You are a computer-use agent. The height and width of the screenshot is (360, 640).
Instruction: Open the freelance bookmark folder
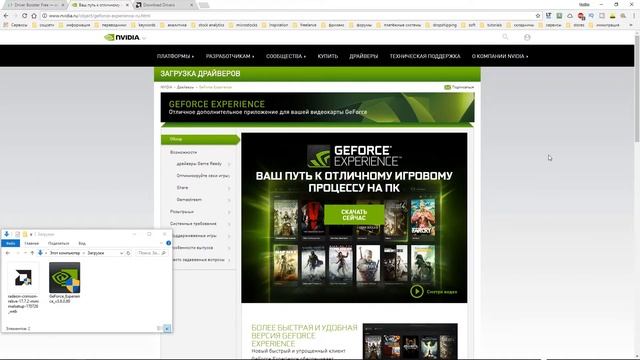[x=305, y=25]
